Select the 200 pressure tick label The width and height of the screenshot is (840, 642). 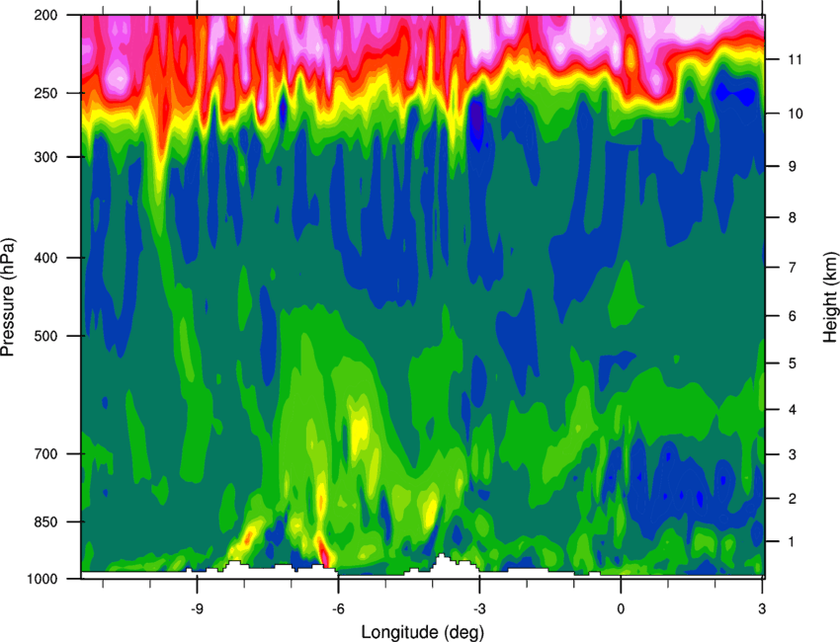pyautogui.click(x=45, y=15)
